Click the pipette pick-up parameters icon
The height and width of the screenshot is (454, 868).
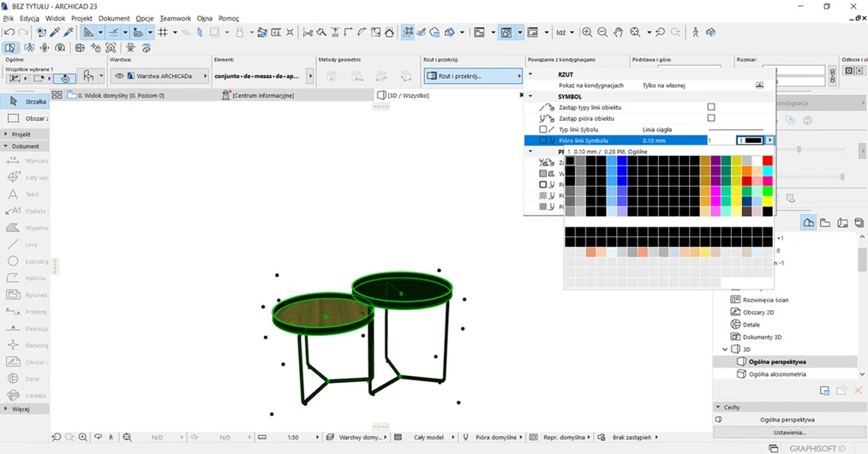click(53, 33)
